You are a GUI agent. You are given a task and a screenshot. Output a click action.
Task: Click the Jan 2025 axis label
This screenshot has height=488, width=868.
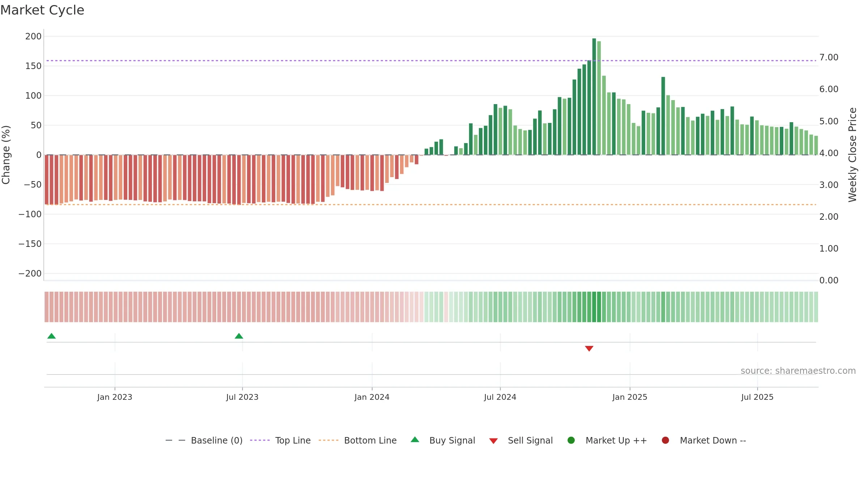[630, 397]
